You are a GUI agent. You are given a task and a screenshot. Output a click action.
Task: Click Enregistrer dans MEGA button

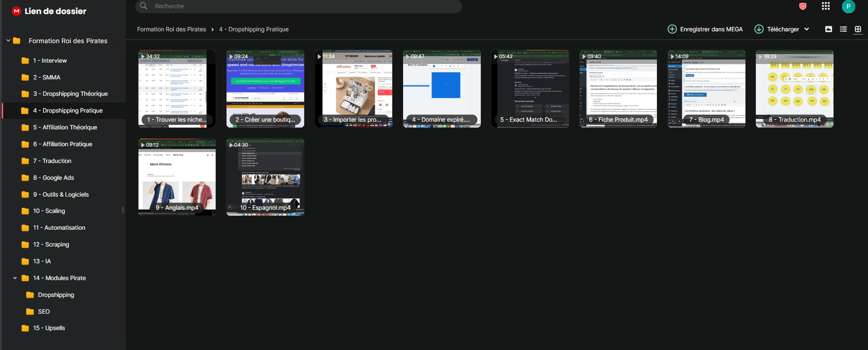point(705,29)
